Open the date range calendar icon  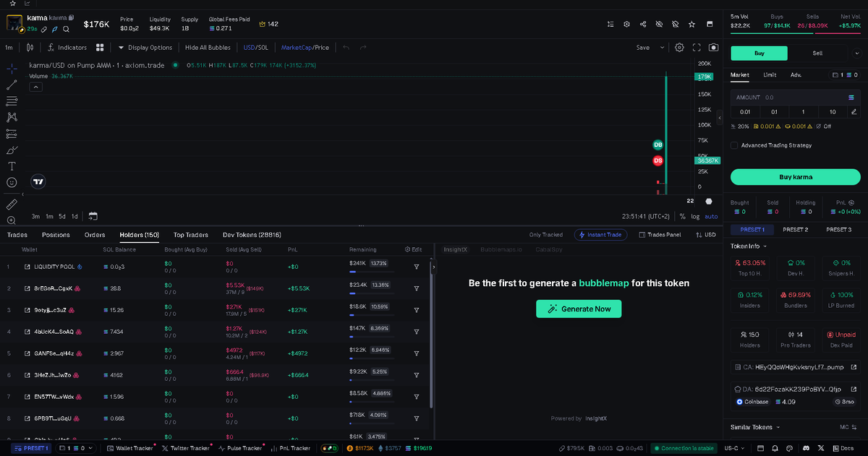tap(93, 216)
